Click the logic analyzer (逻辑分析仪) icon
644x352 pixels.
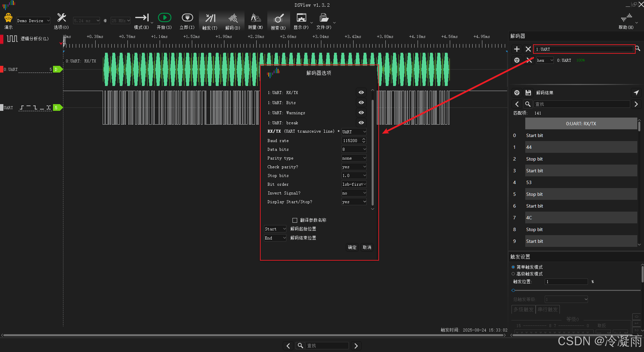pyautogui.click(x=12, y=39)
